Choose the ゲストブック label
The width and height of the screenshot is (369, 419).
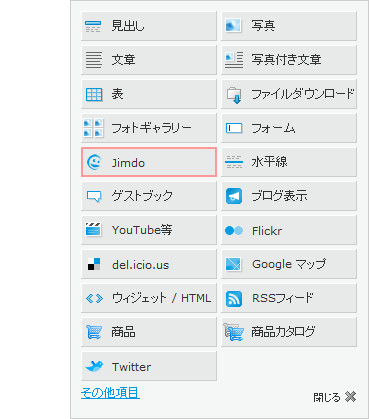click(x=142, y=196)
